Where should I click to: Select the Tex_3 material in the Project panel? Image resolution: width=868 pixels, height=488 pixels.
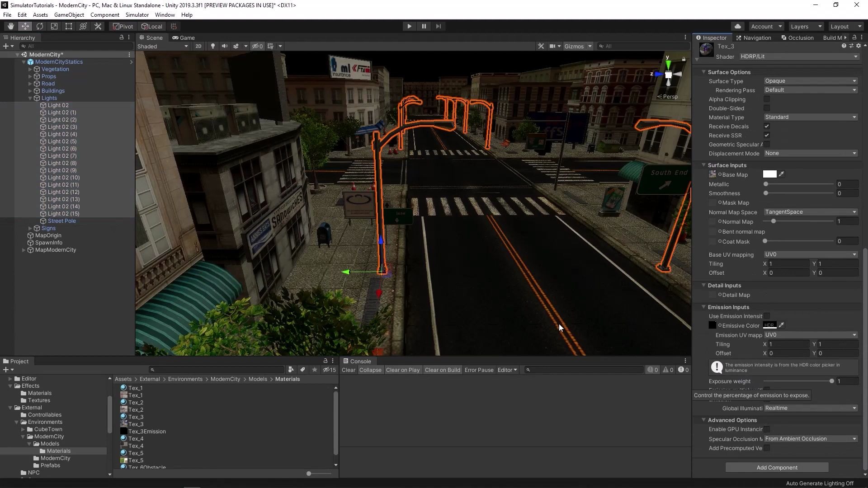tap(135, 417)
